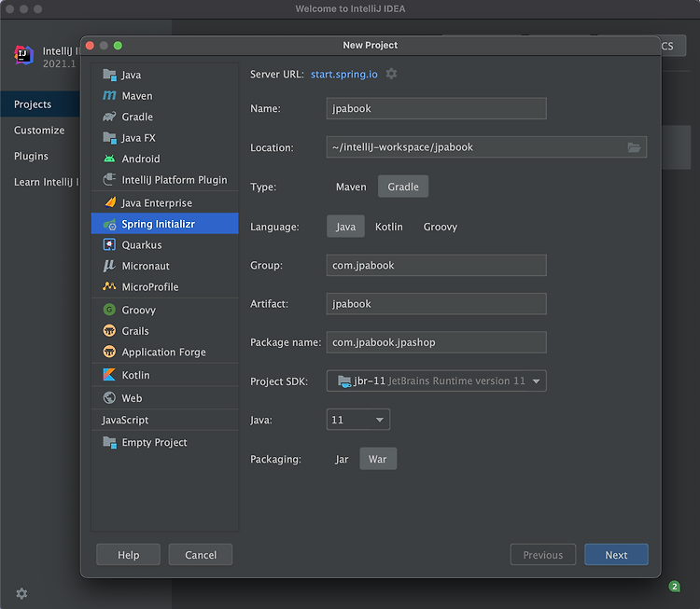Screen dimensions: 700x609
Task: Set project Type to Maven
Action: 351,187
